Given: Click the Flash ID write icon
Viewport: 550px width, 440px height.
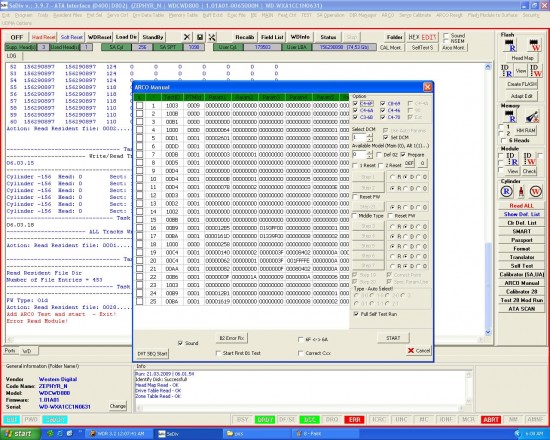Looking at the screenshot, I should click(x=535, y=71).
